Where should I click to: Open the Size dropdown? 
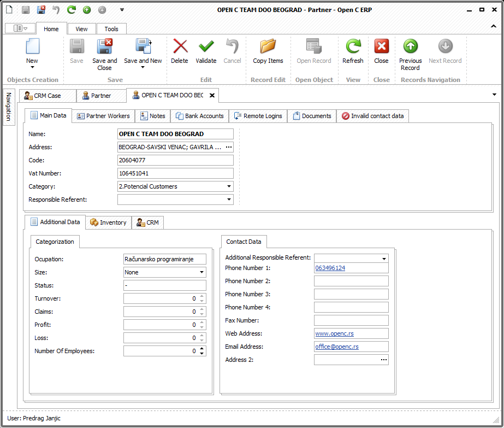[x=201, y=272]
